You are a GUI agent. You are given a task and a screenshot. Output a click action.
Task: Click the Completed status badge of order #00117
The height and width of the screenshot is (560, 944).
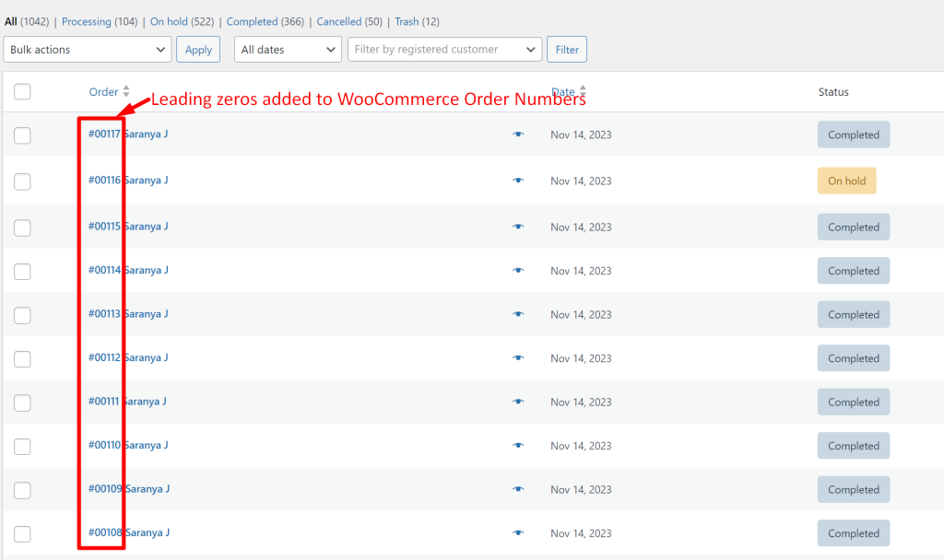(x=853, y=134)
